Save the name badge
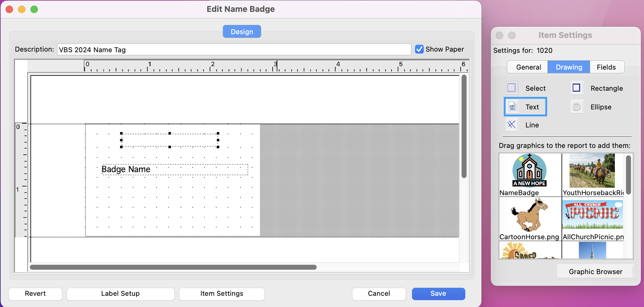The image size is (644, 307). click(x=438, y=293)
